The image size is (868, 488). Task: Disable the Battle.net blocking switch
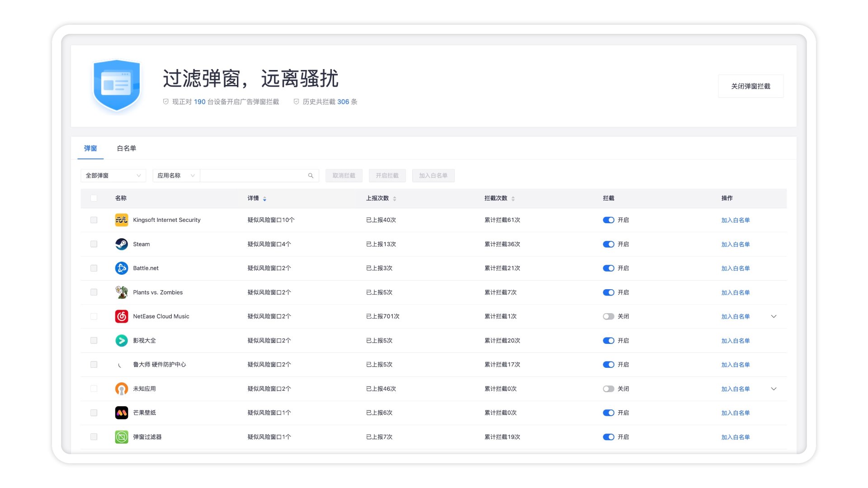pos(609,268)
